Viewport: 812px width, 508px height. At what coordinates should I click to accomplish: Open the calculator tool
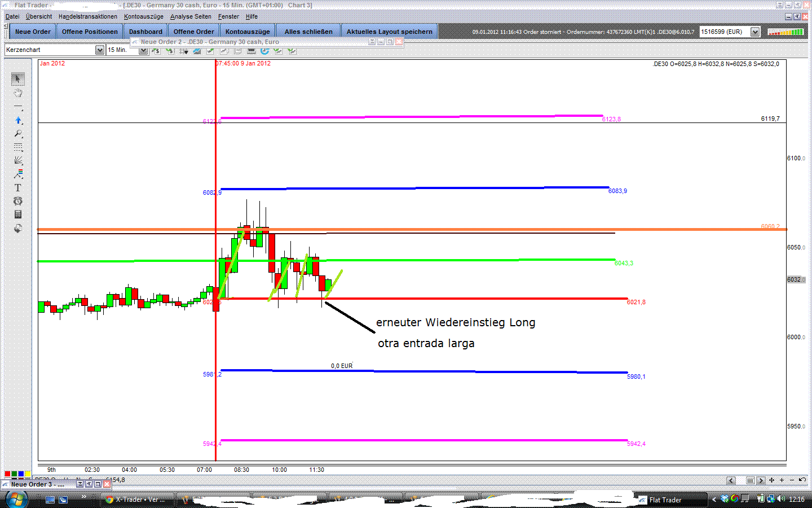(18, 214)
